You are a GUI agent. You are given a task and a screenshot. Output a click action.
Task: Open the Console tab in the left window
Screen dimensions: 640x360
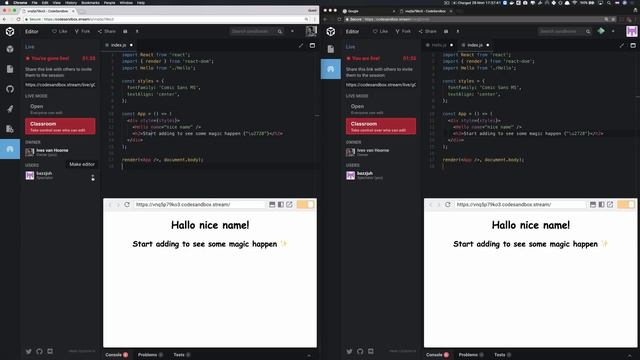tap(116, 355)
